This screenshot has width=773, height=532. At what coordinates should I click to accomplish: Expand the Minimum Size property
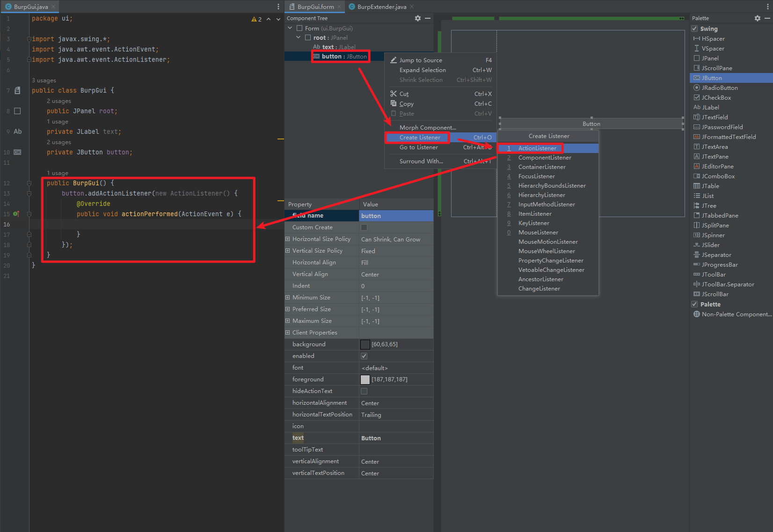tap(288, 298)
